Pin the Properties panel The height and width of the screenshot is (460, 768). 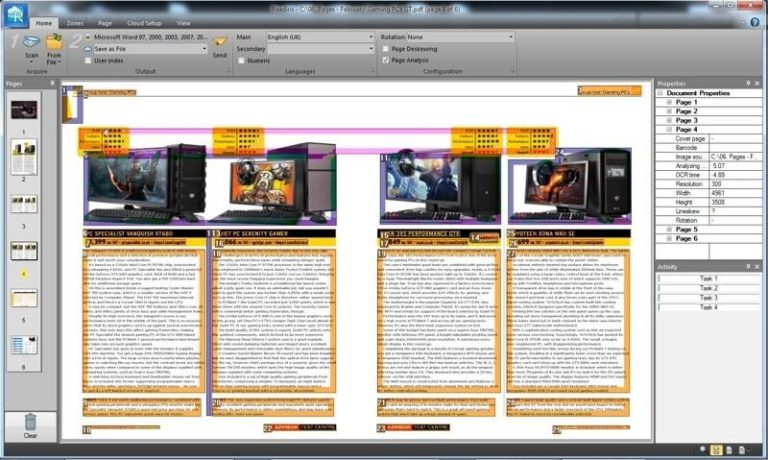pos(748,84)
